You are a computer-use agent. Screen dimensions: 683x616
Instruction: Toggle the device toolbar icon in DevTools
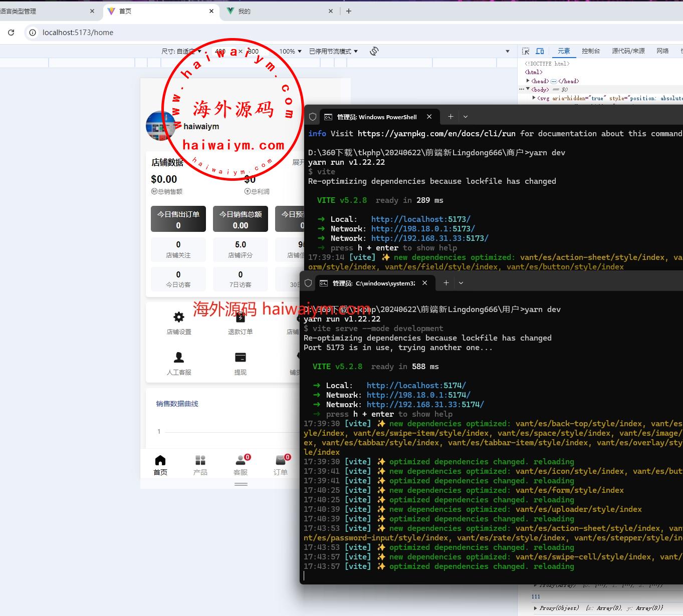point(540,51)
